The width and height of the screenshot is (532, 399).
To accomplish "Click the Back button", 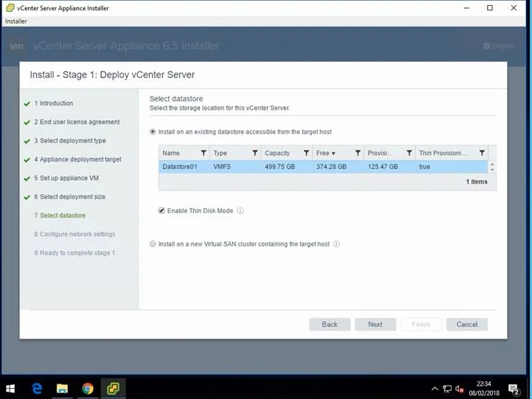I will (329, 325).
